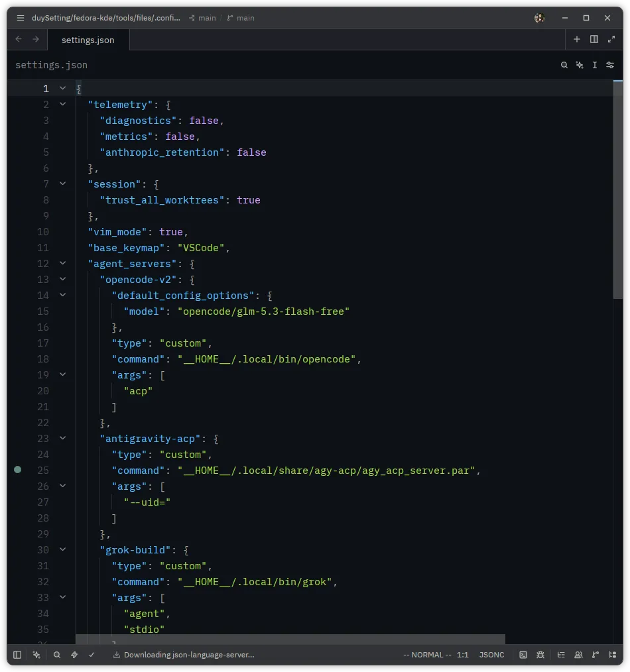This screenshot has width=630, height=672.
Task: Collapse agent_servers fold on line 12
Action: click(62, 263)
